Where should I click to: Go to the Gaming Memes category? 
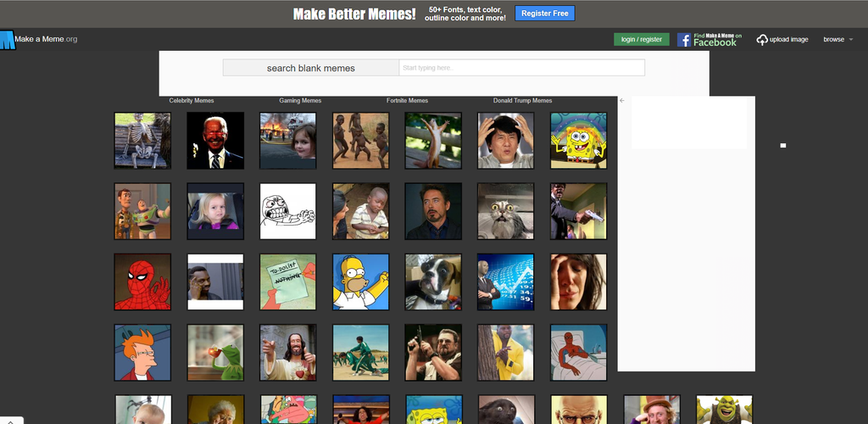click(300, 101)
